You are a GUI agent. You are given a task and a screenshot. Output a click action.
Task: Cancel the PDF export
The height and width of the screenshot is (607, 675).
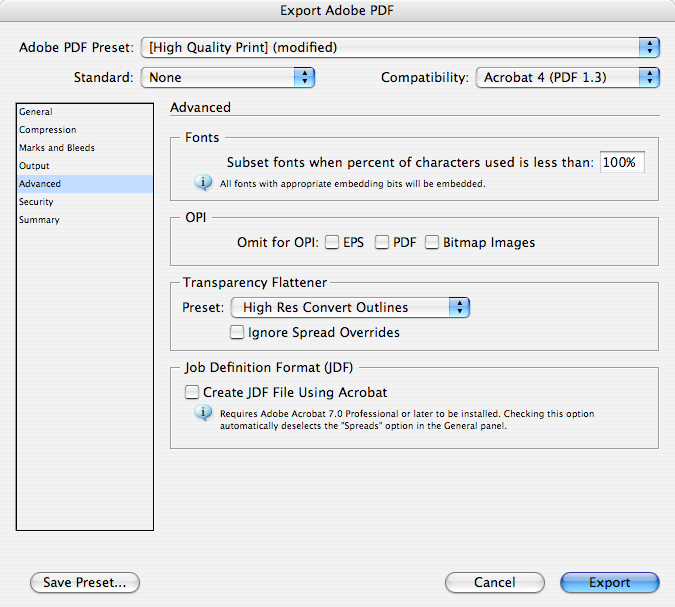pos(495,582)
